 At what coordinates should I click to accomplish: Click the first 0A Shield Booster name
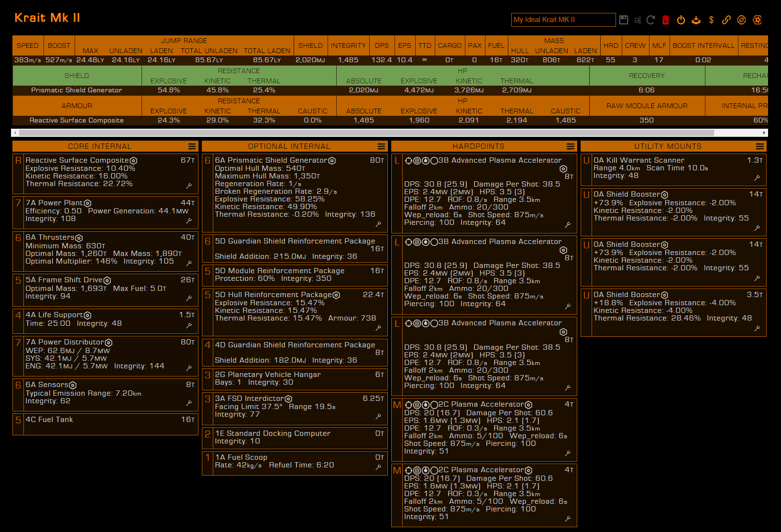pyautogui.click(x=627, y=194)
